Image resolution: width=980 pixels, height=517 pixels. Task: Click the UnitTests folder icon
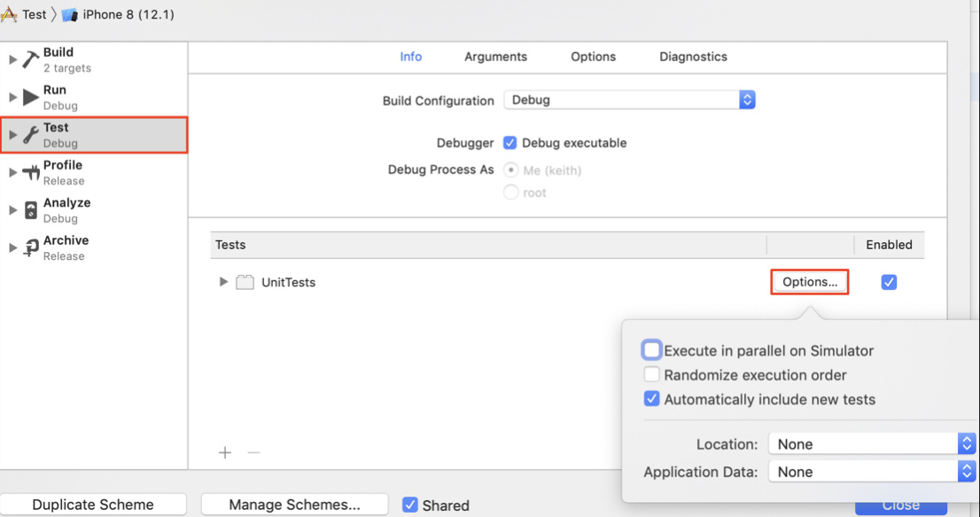click(245, 282)
